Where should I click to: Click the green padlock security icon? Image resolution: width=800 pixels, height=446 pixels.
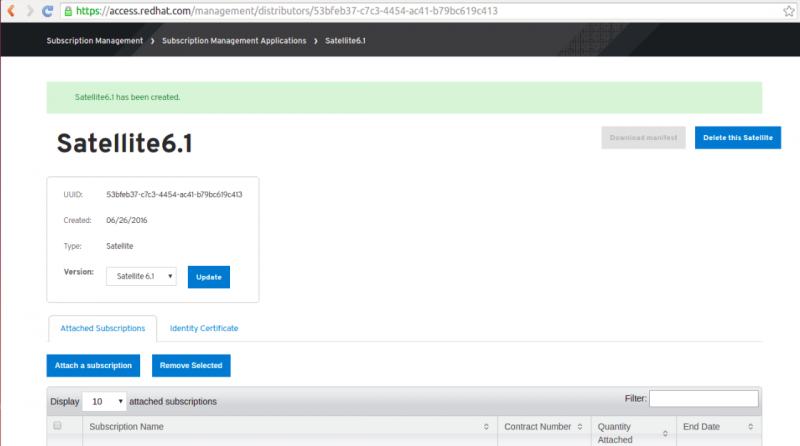coord(68,11)
